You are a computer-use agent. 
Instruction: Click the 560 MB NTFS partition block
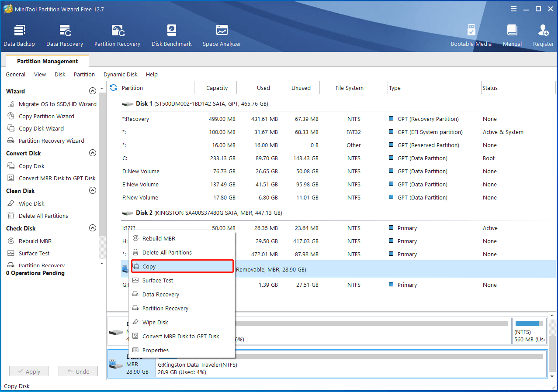pos(529,332)
